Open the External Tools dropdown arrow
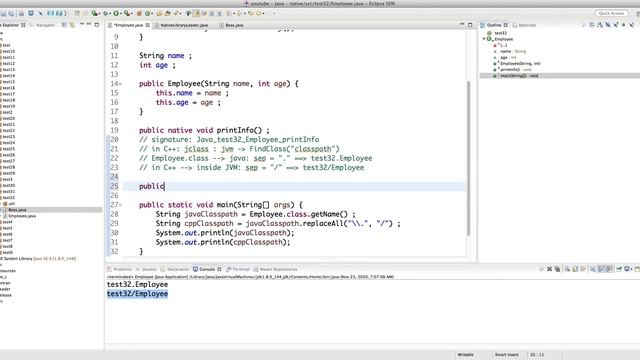This screenshot has width=640, height=360. (x=131, y=13)
